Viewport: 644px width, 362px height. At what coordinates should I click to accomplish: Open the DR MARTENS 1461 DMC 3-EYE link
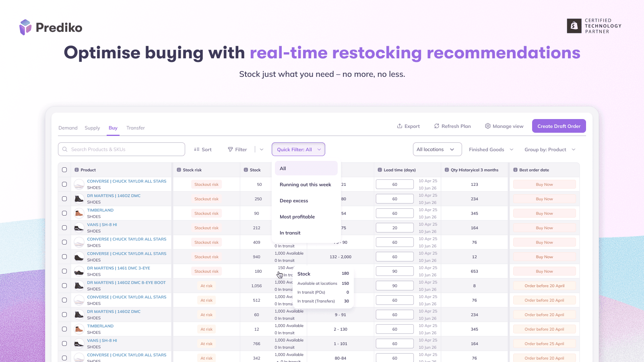tap(118, 268)
